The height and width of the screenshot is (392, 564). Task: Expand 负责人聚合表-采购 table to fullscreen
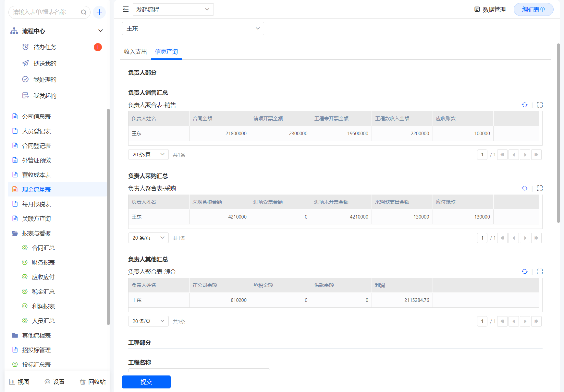(x=540, y=188)
